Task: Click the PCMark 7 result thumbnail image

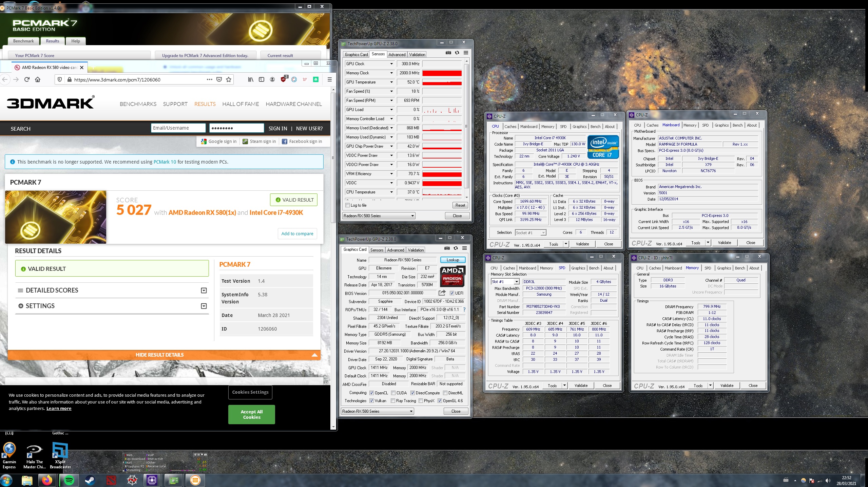Action: [x=56, y=217]
